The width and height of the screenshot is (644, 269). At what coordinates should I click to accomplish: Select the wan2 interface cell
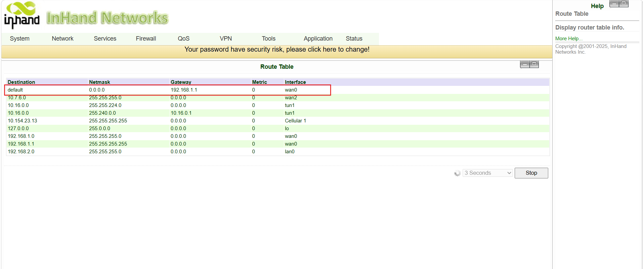click(291, 98)
